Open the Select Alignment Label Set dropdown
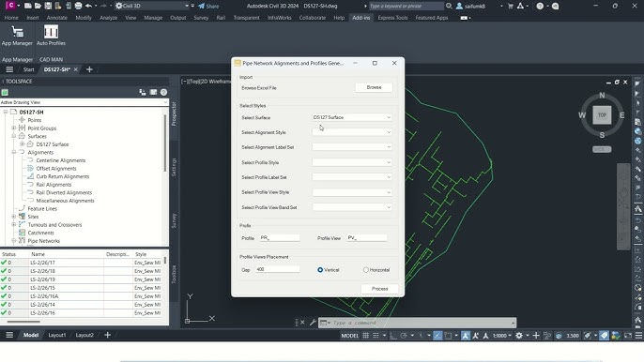The height and width of the screenshot is (362, 644). 352,147
